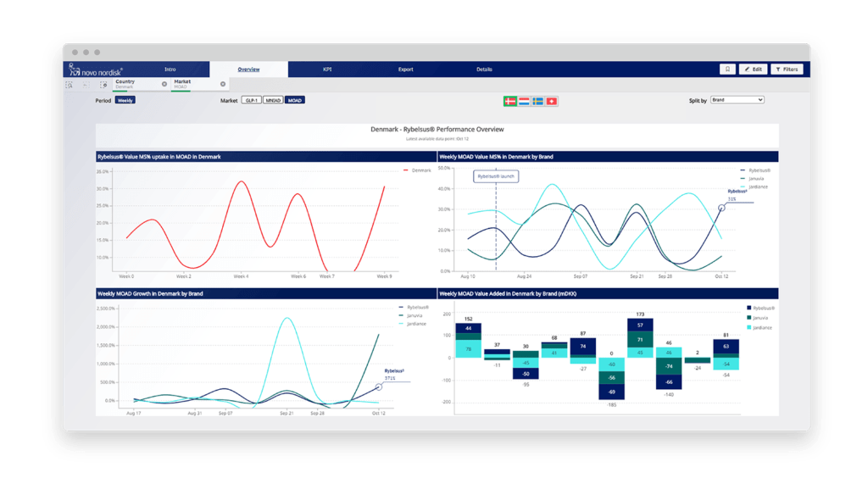Open the Filters panel button
The height and width of the screenshot is (495, 868).
(787, 70)
